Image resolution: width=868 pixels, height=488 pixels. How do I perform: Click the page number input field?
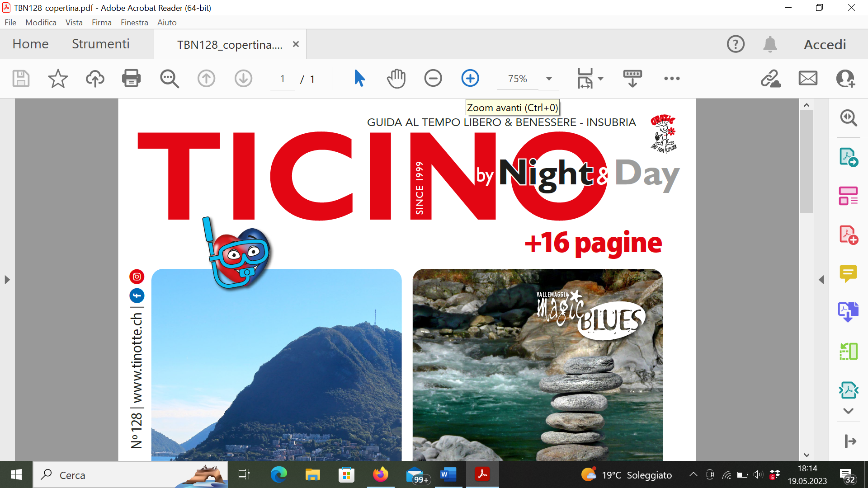tap(283, 79)
